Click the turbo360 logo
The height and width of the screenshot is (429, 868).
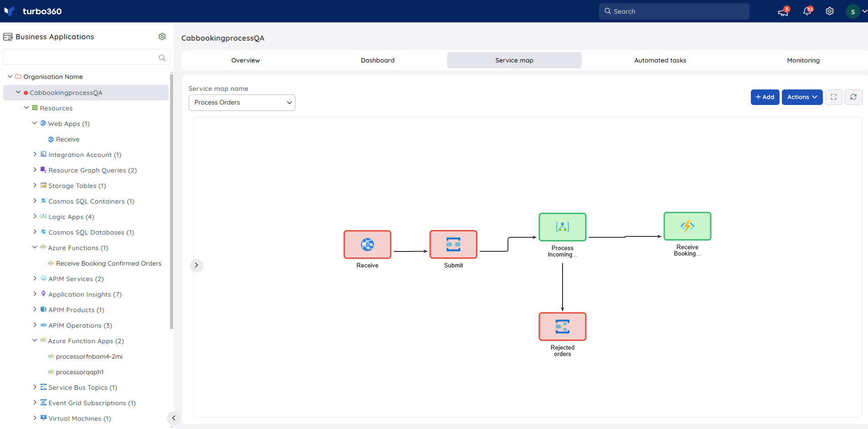coord(32,11)
